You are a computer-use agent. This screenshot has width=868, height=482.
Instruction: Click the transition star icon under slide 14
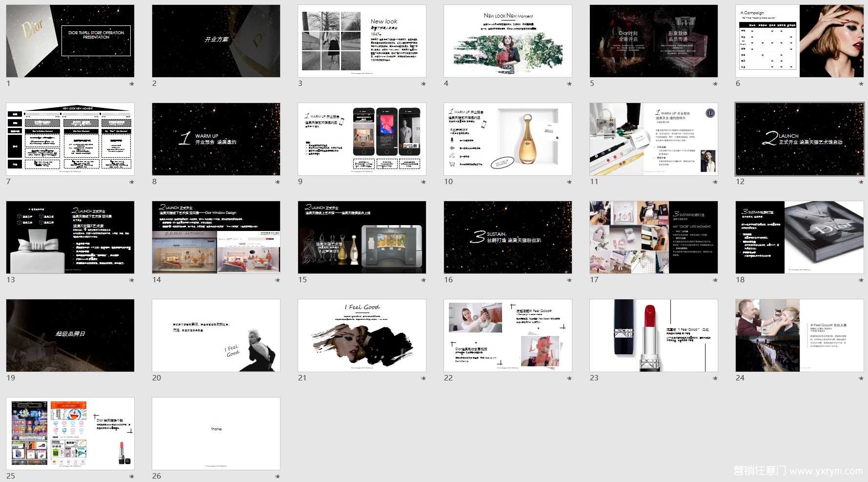(x=278, y=280)
